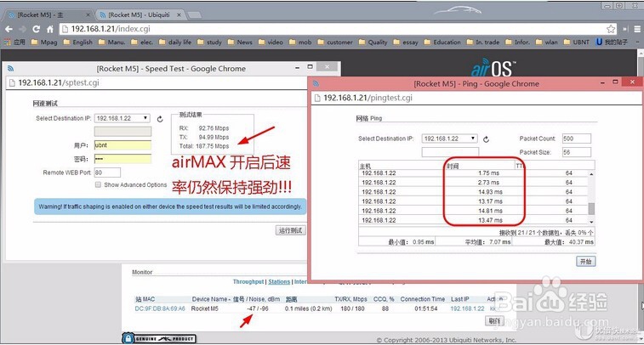Image resolution: width=644 pixels, height=345 pixels.
Task: Open the elec. bookmarks folder
Action: pos(142,42)
